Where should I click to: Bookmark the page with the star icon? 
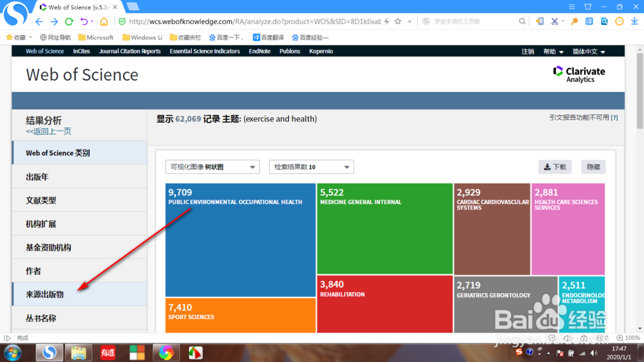(x=398, y=21)
